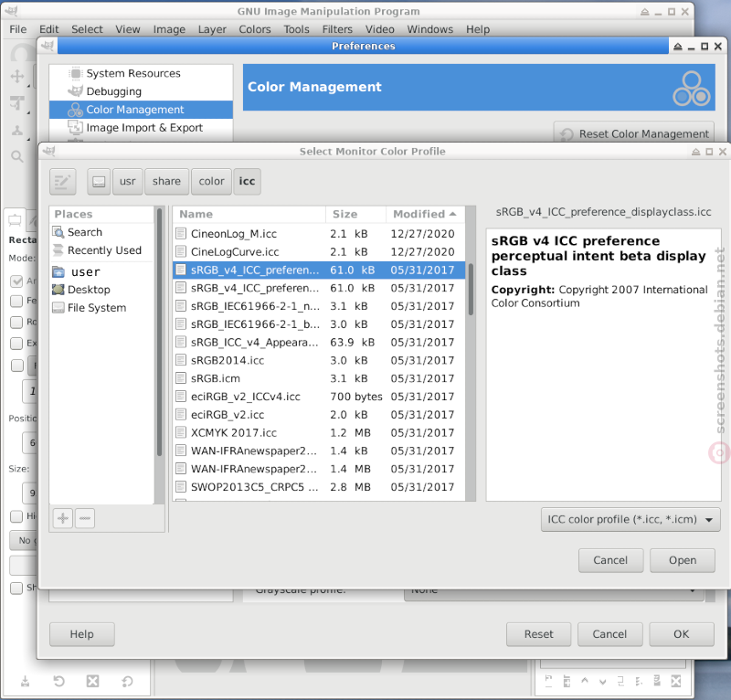Image resolution: width=731 pixels, height=700 pixels.
Task: Click Open in the profile chooser
Action: click(683, 560)
